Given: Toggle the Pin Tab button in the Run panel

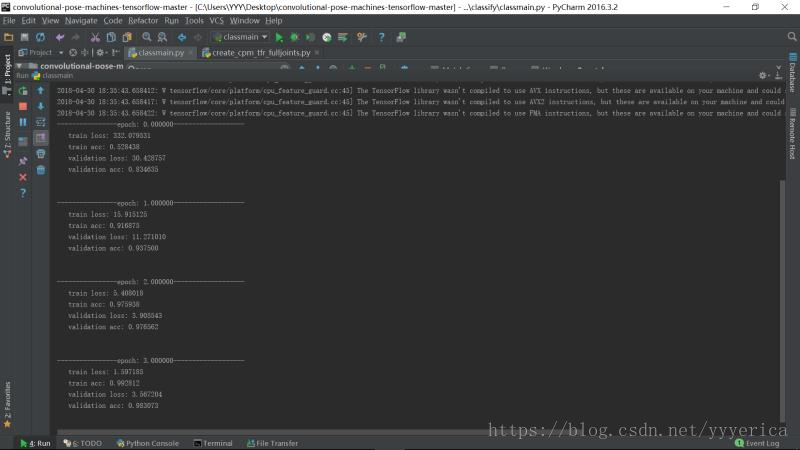Looking at the screenshot, I should (23, 161).
